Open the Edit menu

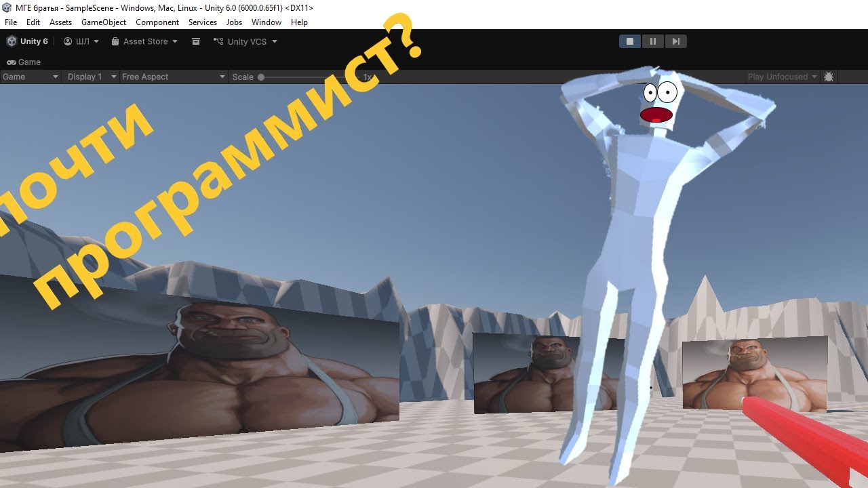(33, 22)
